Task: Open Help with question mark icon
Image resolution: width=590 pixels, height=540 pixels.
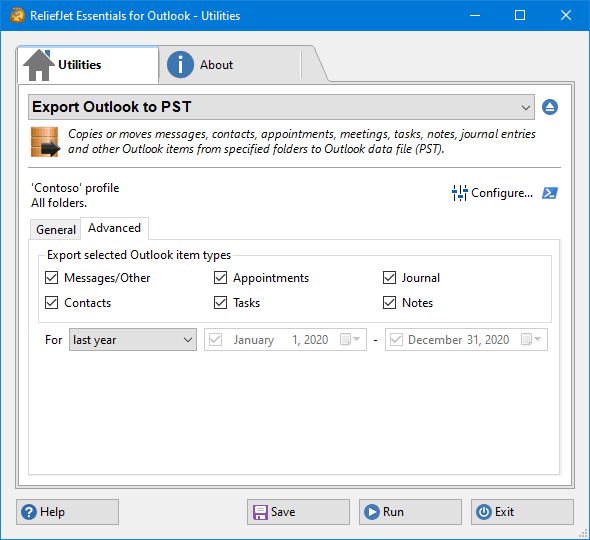Action: 67,512
